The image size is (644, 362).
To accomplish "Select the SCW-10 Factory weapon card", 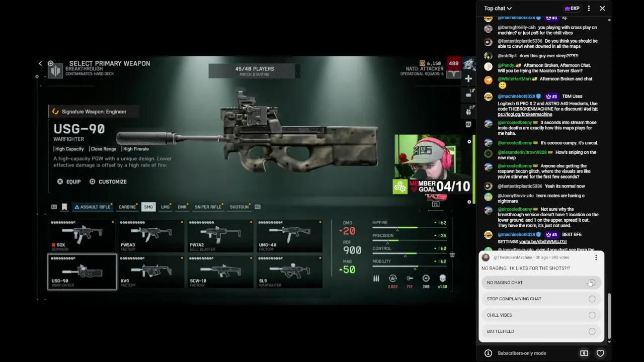I will pos(220,272).
